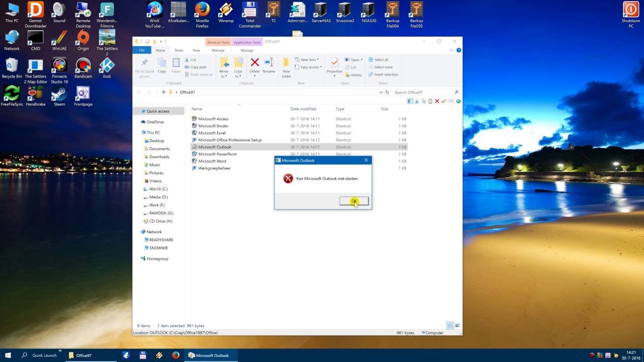
Task: Click the Shutdown PC desktop icon
Action: (x=631, y=15)
